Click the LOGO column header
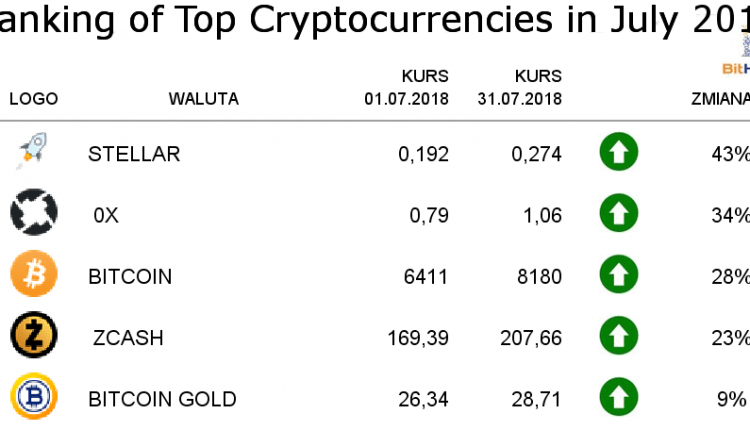This screenshot has width=750, height=430. 34,99
